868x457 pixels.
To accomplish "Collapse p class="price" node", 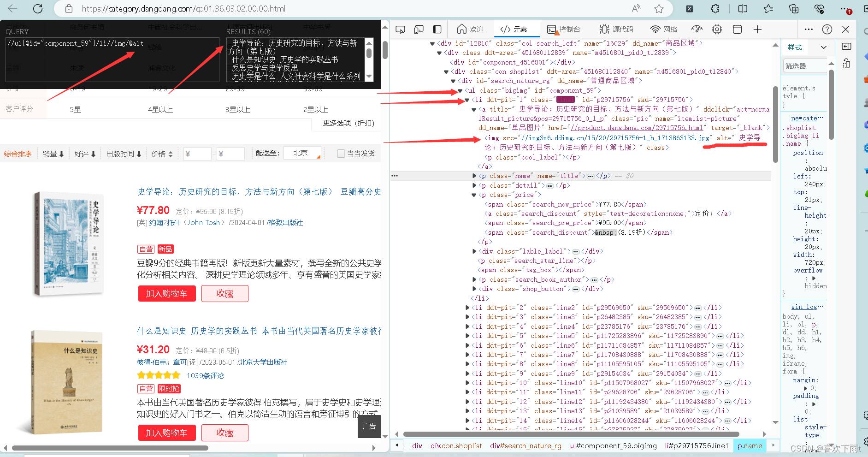I will point(474,195).
